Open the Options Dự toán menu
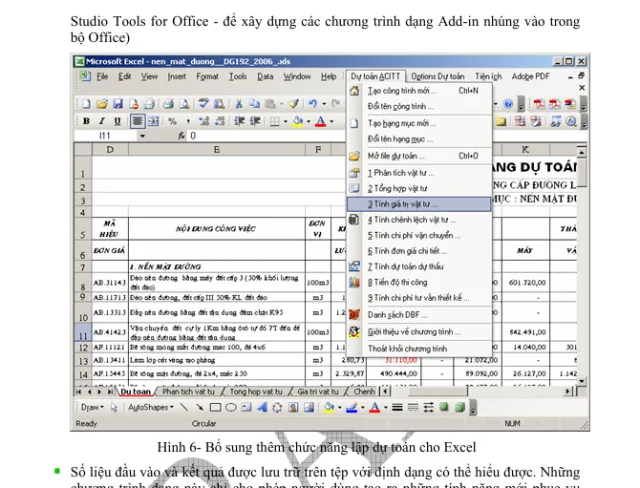 438,76
